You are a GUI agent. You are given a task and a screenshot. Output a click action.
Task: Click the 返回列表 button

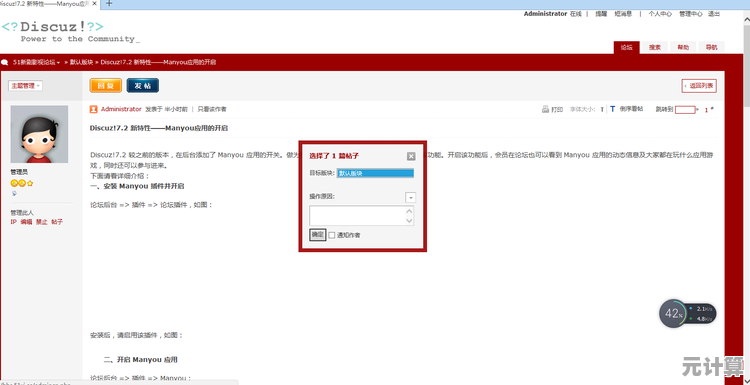(699, 86)
